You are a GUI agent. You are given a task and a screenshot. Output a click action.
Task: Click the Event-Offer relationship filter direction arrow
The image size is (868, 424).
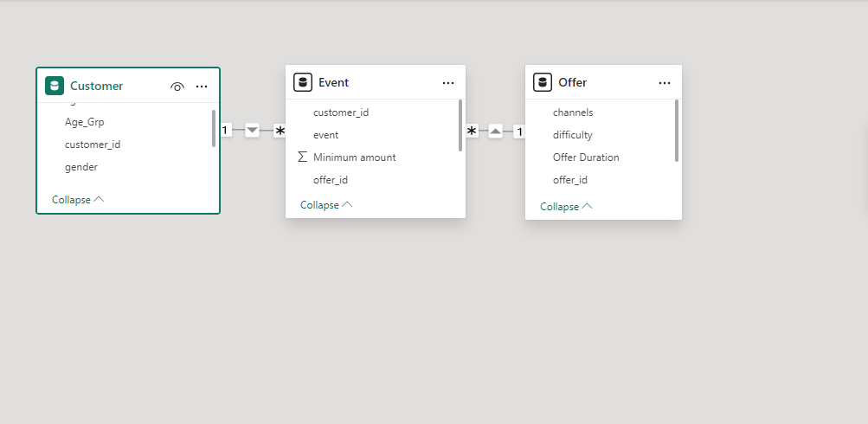coord(496,132)
